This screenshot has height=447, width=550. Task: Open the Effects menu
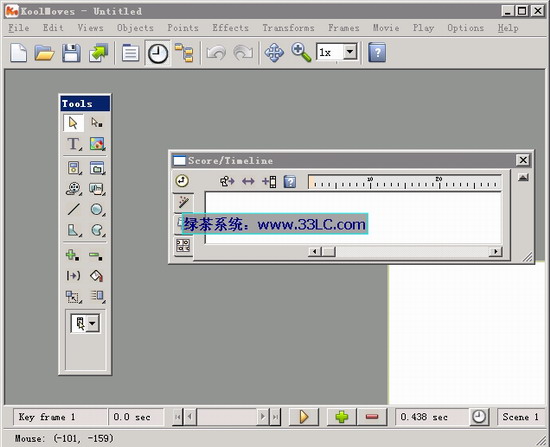click(x=230, y=28)
